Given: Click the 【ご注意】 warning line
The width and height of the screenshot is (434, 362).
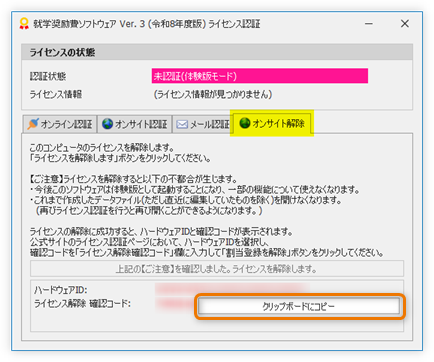Looking at the screenshot, I should (x=133, y=179).
